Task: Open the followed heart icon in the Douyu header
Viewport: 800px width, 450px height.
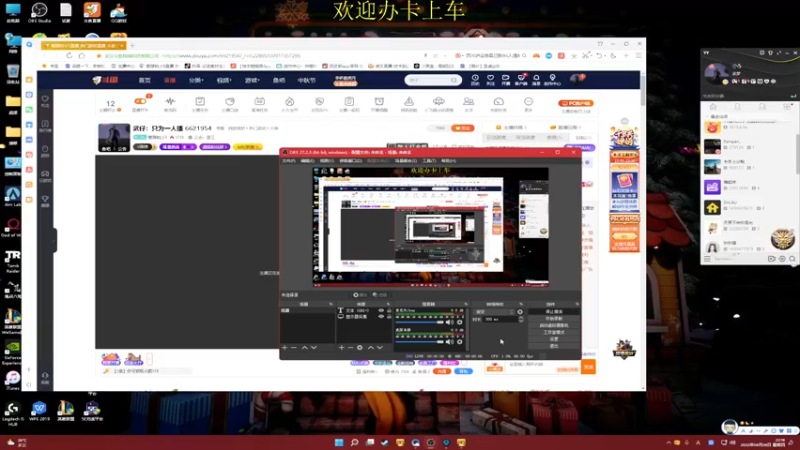Action: (x=490, y=80)
